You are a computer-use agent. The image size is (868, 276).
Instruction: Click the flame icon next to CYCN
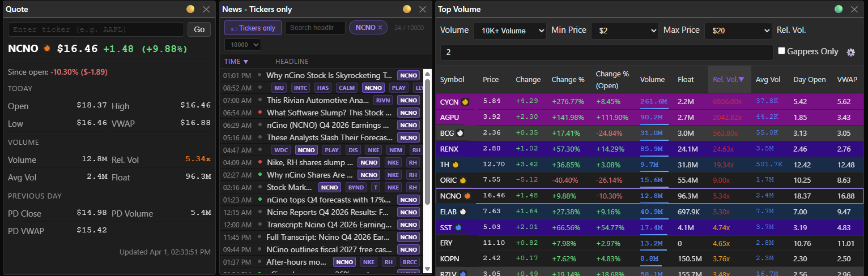point(465,102)
